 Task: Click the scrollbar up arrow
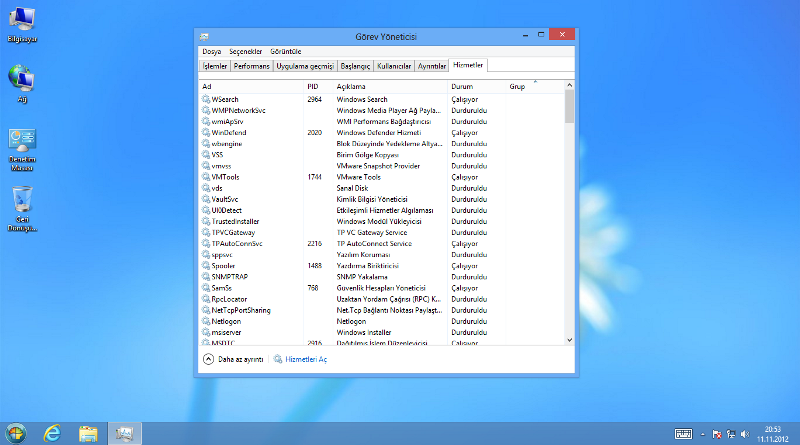point(569,85)
